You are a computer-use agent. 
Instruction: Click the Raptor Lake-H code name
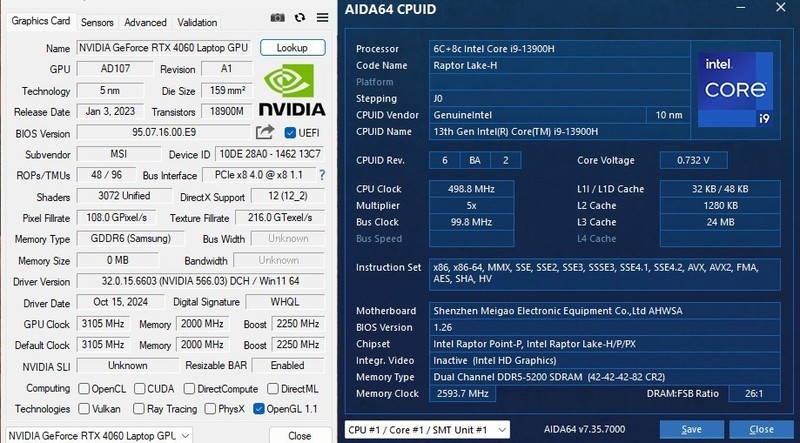tap(559, 65)
